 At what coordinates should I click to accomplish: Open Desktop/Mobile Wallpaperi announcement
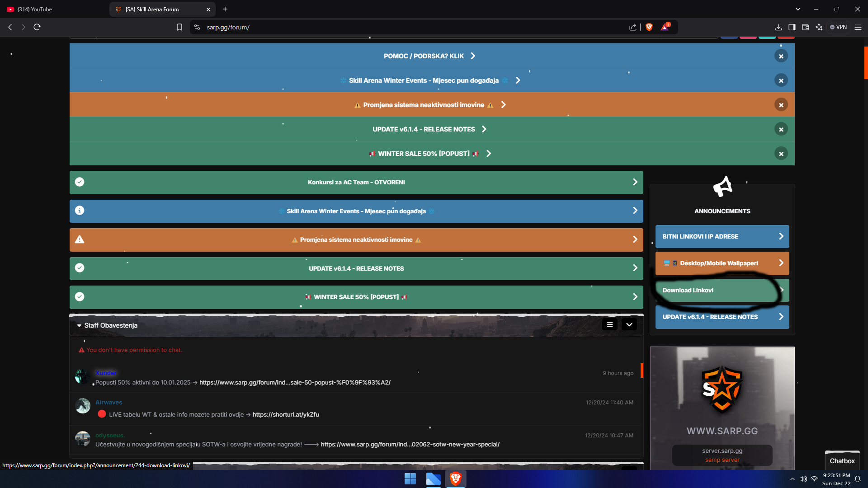coord(722,263)
